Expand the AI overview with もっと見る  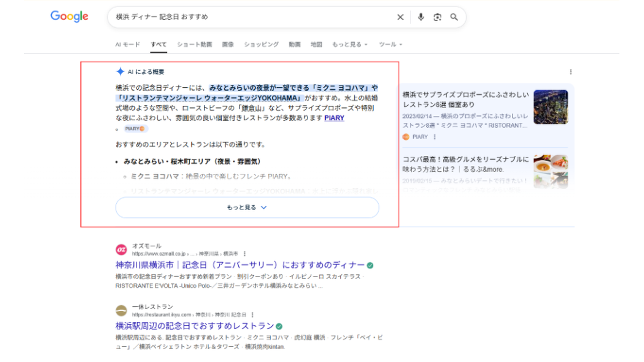tap(247, 207)
